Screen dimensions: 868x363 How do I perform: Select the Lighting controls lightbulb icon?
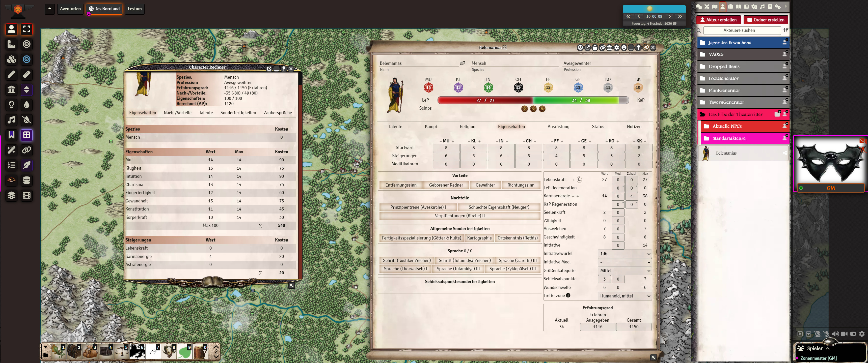pos(11,105)
